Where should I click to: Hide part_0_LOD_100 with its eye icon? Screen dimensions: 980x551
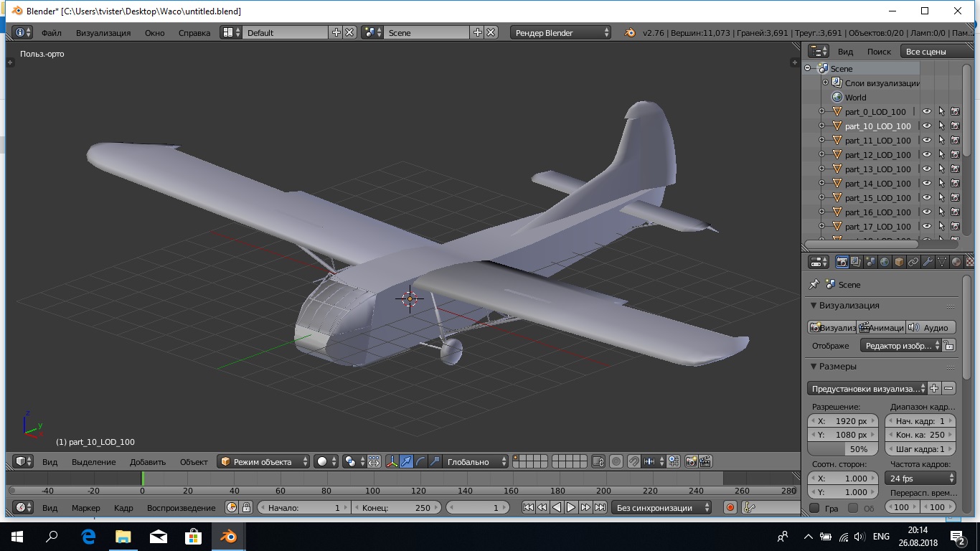[x=927, y=111]
